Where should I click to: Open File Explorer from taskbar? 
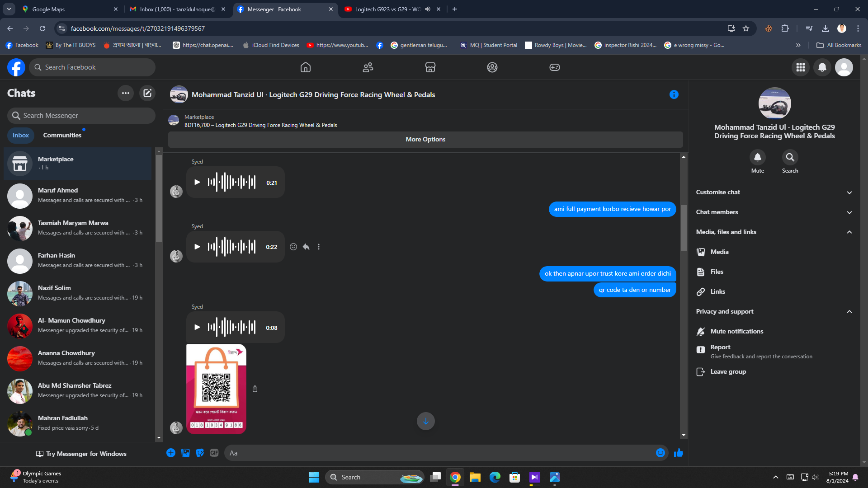point(475,477)
